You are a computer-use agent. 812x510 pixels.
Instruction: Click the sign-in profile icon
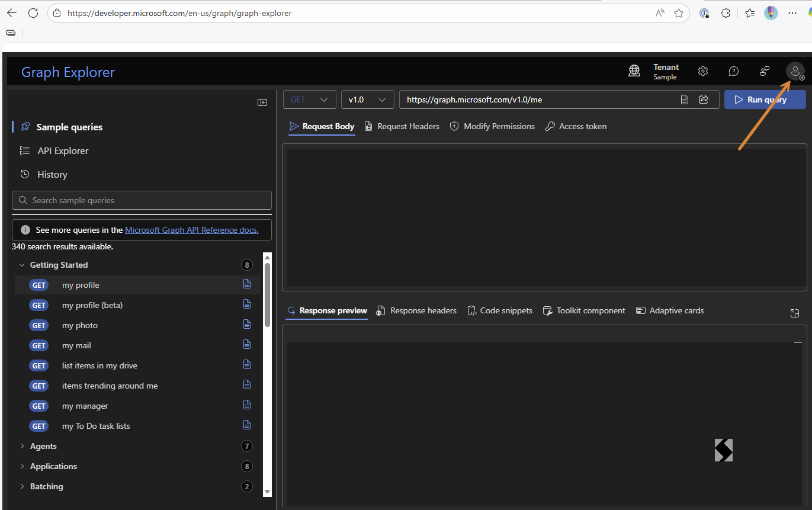[x=795, y=72]
